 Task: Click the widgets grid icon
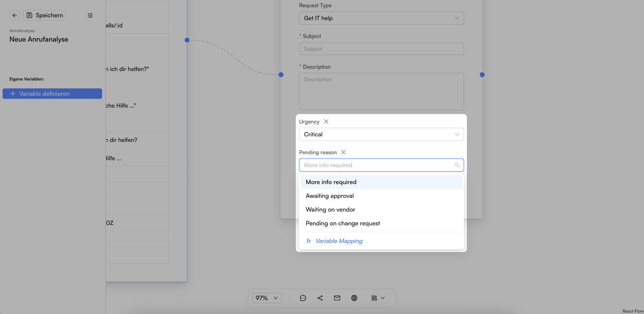[x=374, y=298]
